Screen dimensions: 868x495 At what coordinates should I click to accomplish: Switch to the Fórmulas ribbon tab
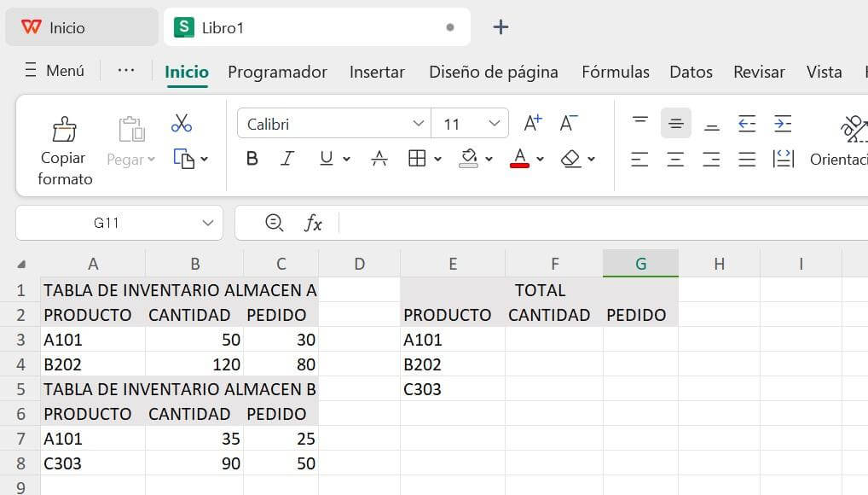coord(615,72)
